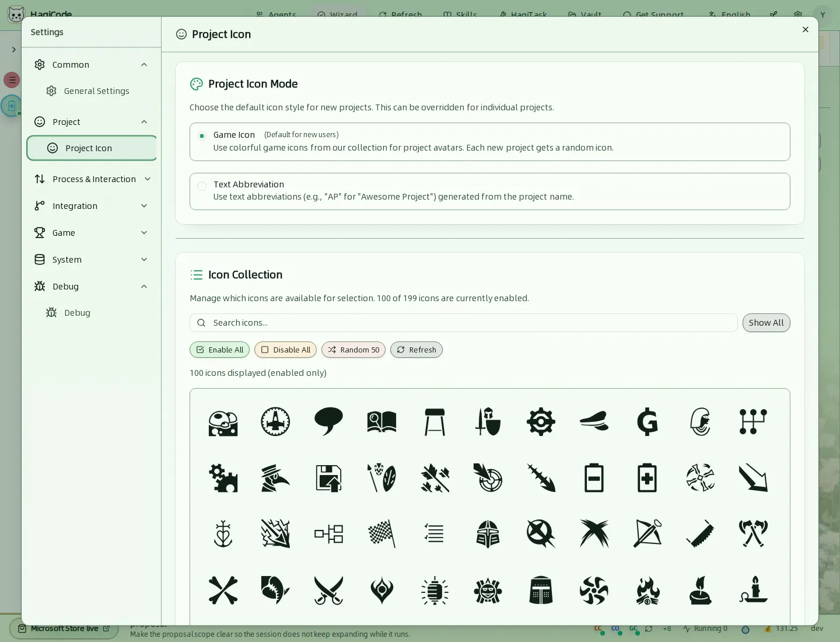Viewport: 840px width, 642px height.
Task: Select the hand saw icon
Action: [x=700, y=533]
